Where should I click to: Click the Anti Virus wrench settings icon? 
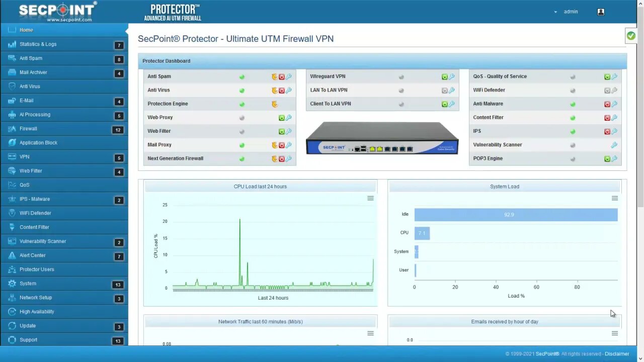(x=288, y=90)
